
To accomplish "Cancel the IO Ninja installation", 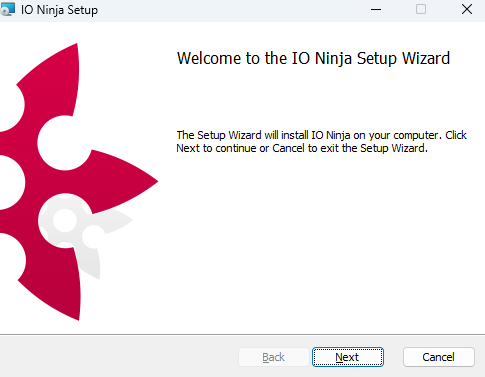I will (438, 357).
